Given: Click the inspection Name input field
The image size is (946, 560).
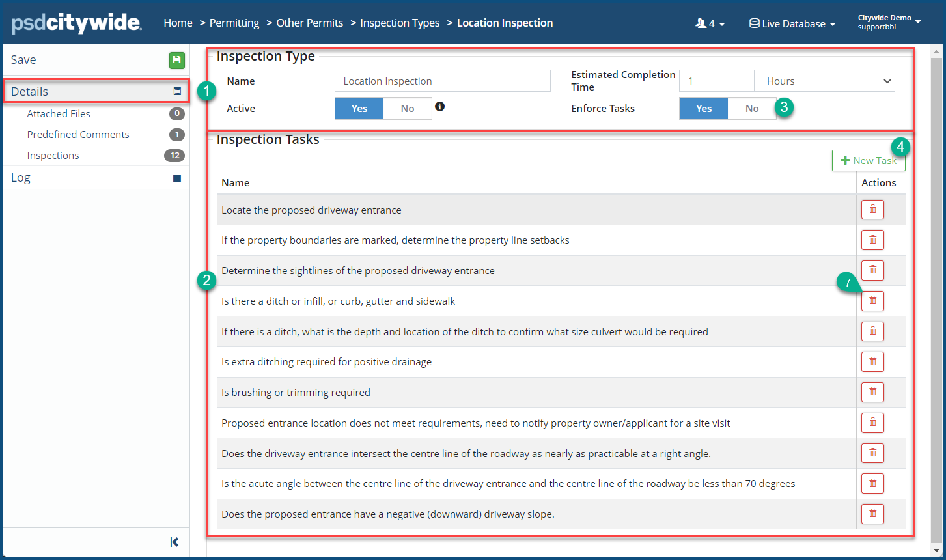Looking at the screenshot, I should [x=442, y=81].
